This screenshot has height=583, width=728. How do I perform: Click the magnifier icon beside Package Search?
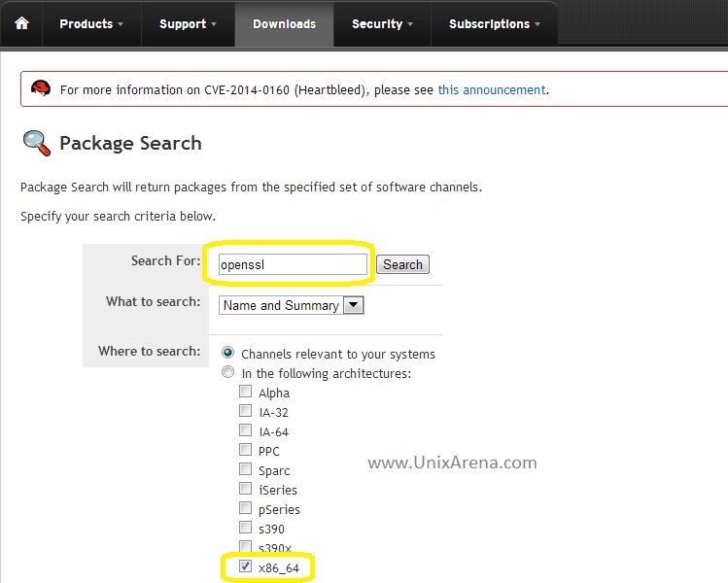[x=37, y=143]
